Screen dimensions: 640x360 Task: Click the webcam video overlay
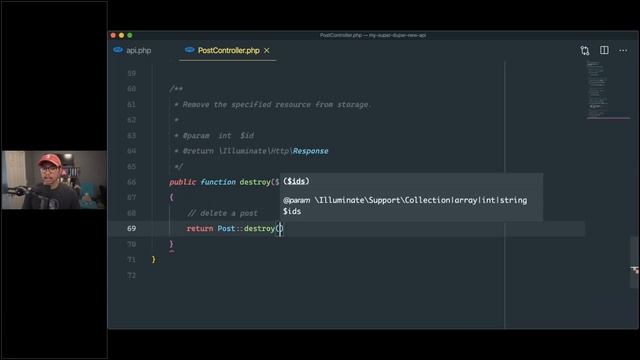(x=54, y=180)
